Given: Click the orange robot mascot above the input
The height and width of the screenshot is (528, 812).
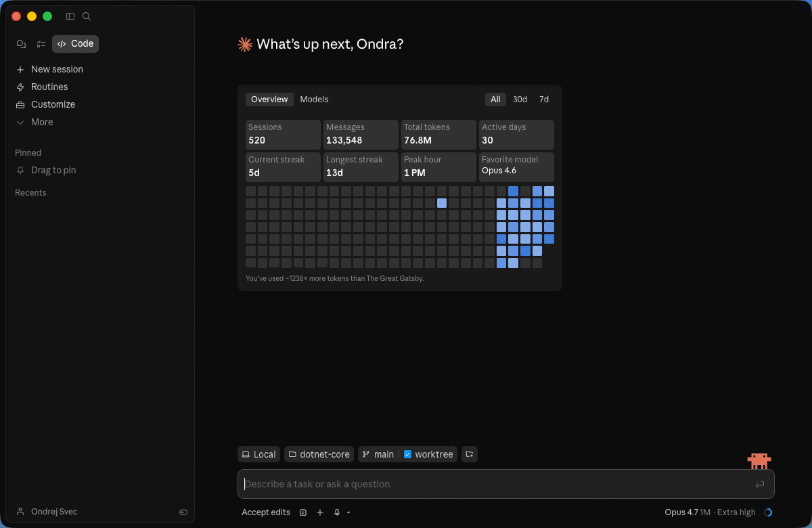Looking at the screenshot, I should 759,460.
